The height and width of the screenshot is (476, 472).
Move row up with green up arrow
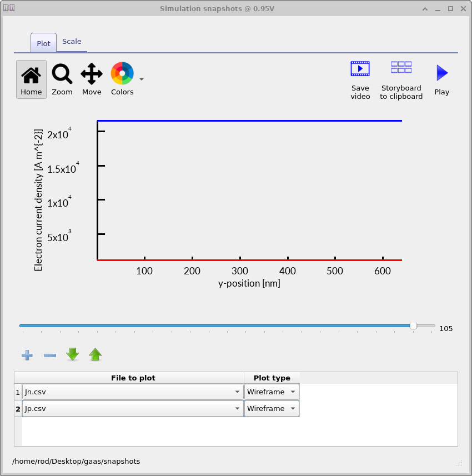pos(96,354)
